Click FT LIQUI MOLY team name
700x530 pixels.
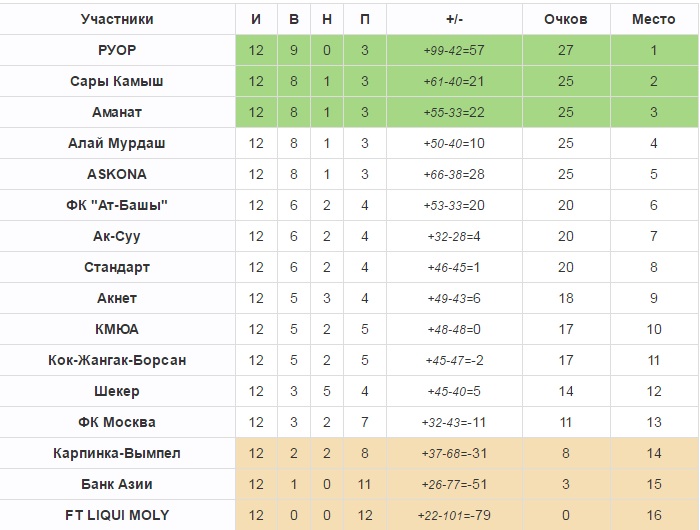click(117, 515)
